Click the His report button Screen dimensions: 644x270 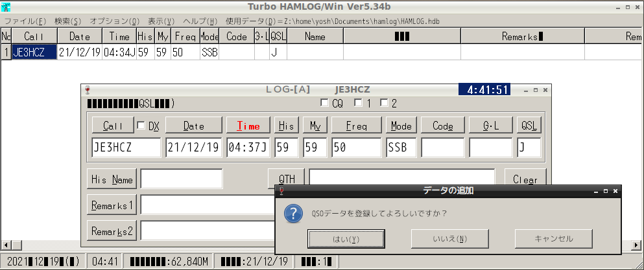287,125
